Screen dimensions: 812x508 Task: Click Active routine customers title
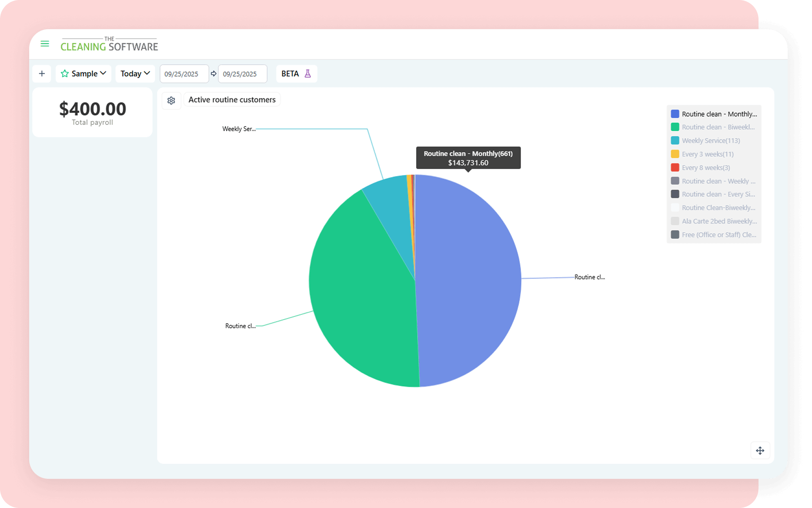coord(232,100)
